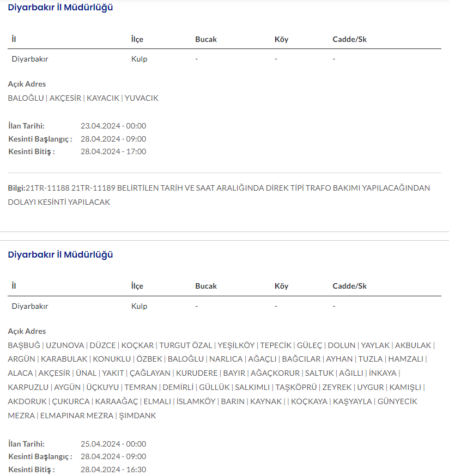Select the YUVACIK address entry
The width and height of the screenshot is (449, 476).
[141, 98]
